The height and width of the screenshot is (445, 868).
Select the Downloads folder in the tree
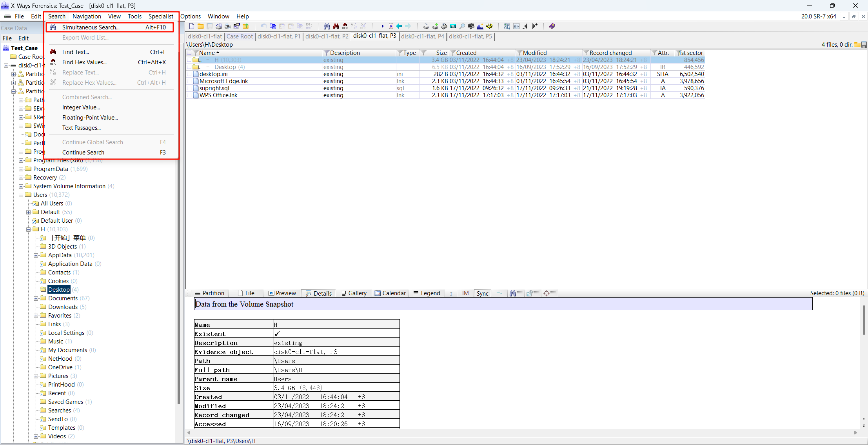coord(63,307)
